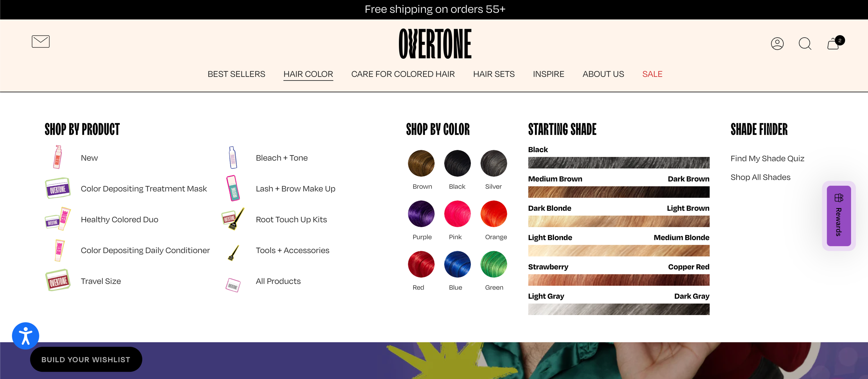Select the Blue color swatch
This screenshot has width=868, height=379.
457,264
